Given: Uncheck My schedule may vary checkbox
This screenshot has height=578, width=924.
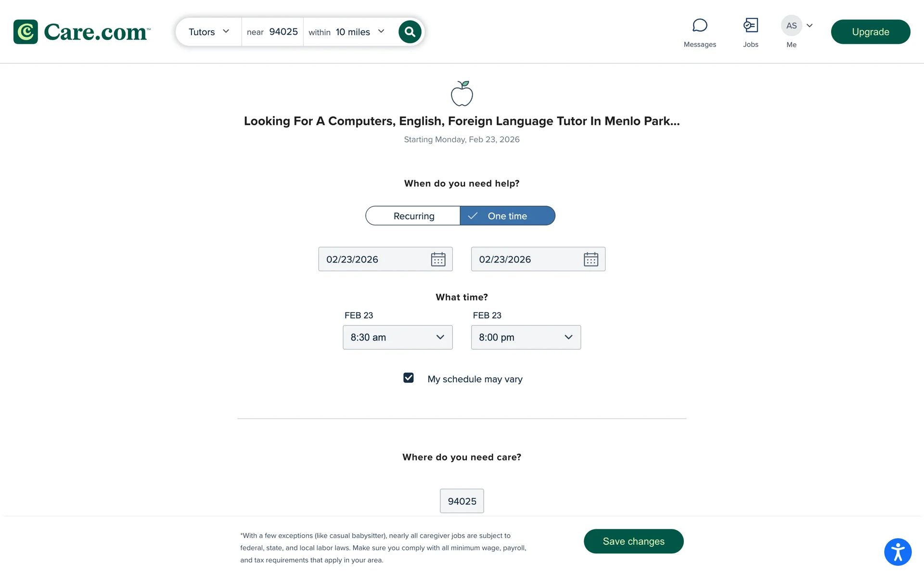Looking at the screenshot, I should (x=409, y=378).
